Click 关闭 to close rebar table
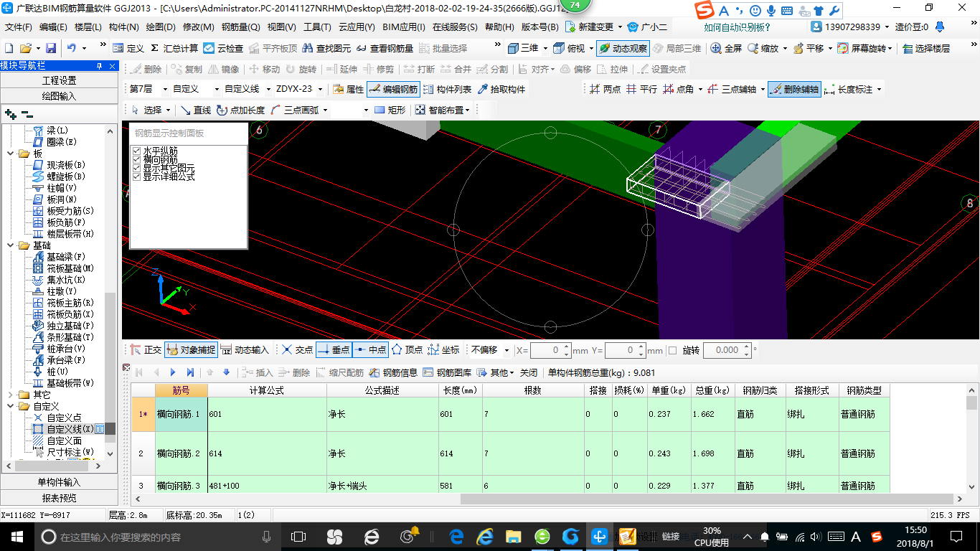This screenshot has width=980, height=551. point(529,372)
